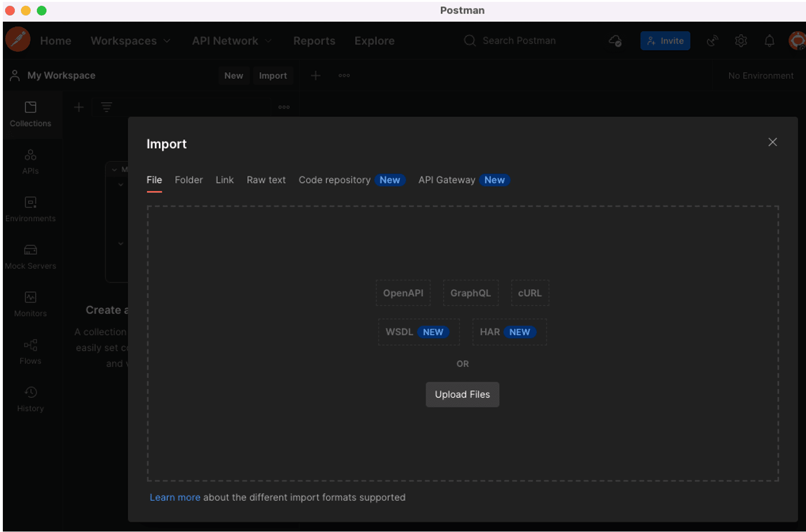Click the WSDL format chip
806x532 pixels.
[x=419, y=332]
